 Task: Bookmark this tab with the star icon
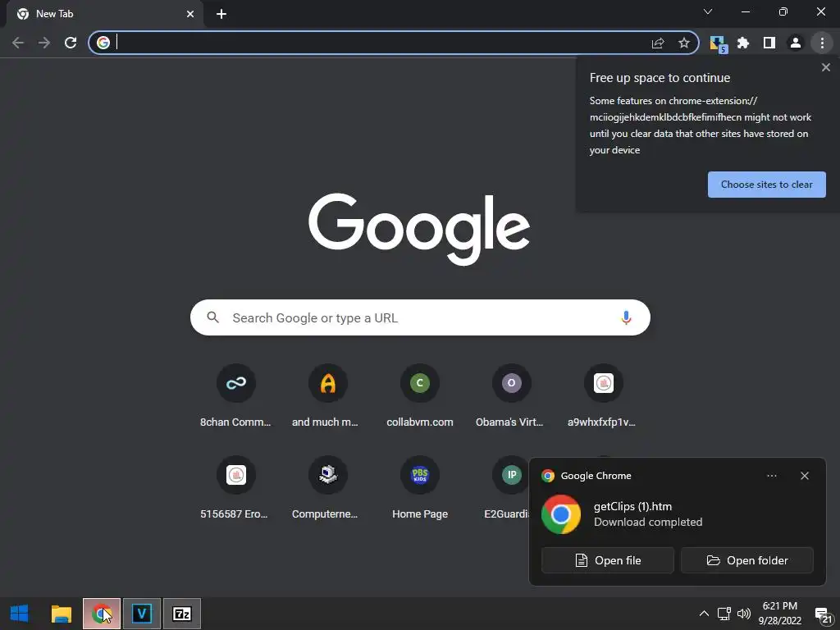coord(684,43)
